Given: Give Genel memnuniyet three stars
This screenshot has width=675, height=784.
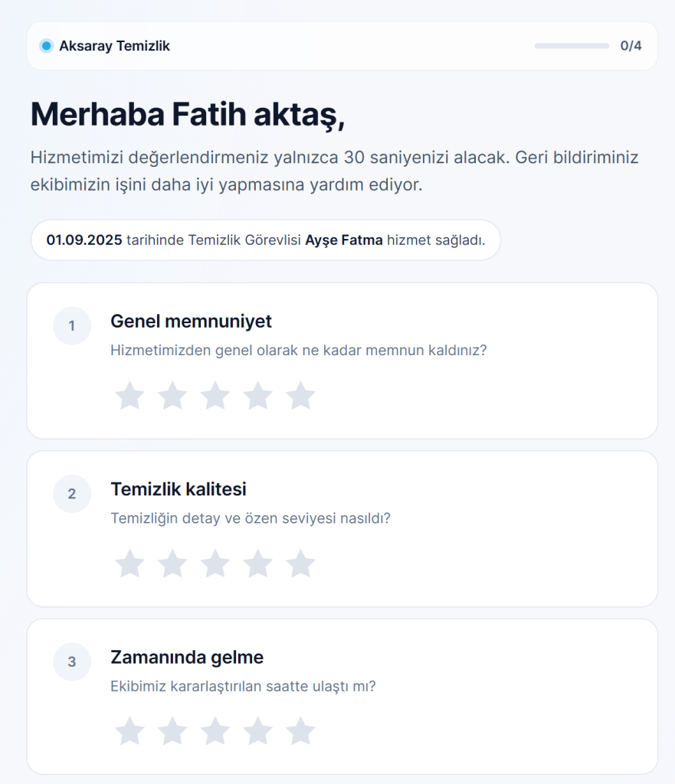Looking at the screenshot, I should pyautogui.click(x=215, y=396).
